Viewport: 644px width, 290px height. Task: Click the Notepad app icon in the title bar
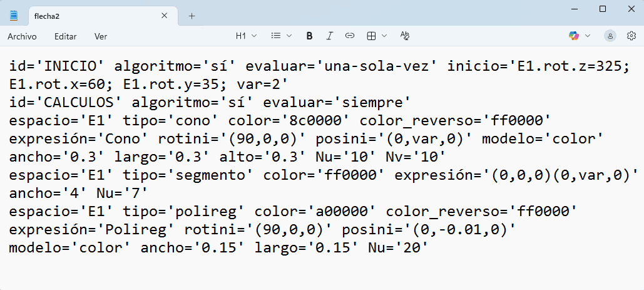pos(14,16)
